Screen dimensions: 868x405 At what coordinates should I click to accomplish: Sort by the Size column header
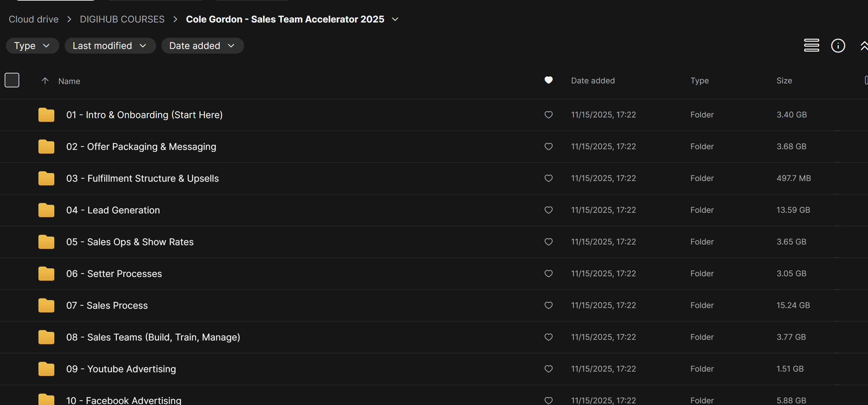[784, 80]
